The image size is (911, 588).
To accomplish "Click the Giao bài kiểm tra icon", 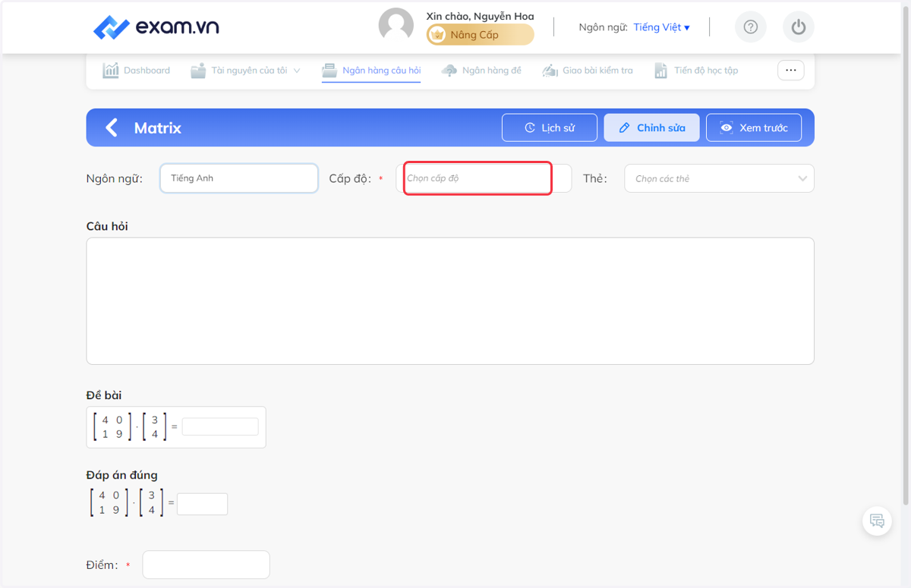I will click(x=550, y=71).
